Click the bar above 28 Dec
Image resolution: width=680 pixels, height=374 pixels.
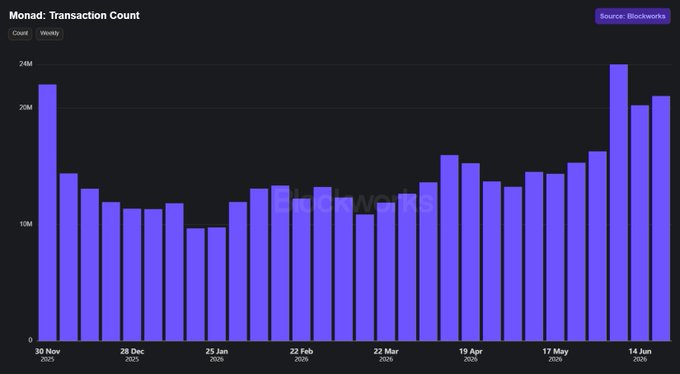tap(132, 275)
